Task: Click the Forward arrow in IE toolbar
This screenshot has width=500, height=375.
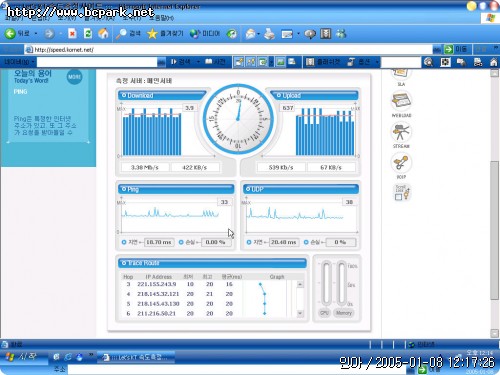Action: pyautogui.click(x=49, y=33)
